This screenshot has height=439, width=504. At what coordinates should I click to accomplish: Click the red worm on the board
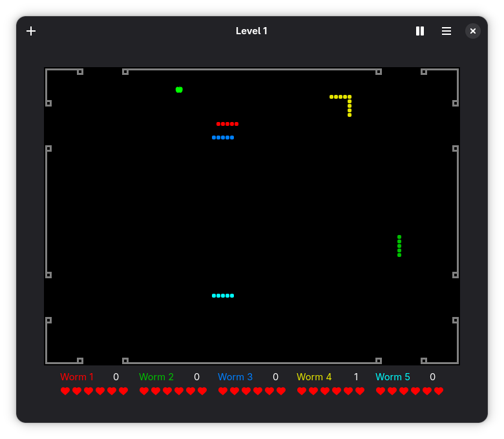tap(227, 124)
